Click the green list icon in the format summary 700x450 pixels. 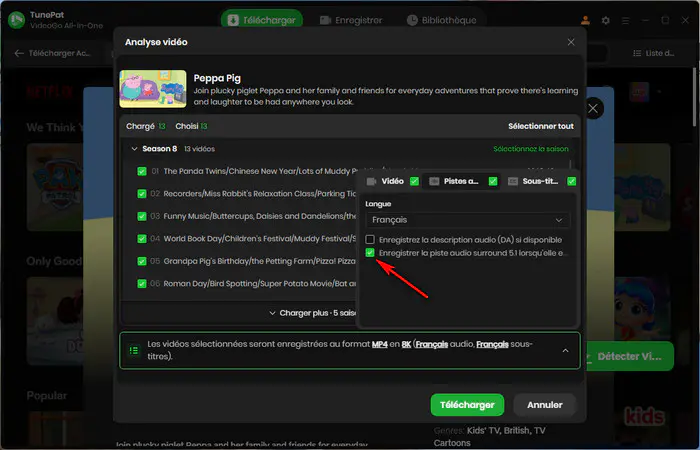133,350
